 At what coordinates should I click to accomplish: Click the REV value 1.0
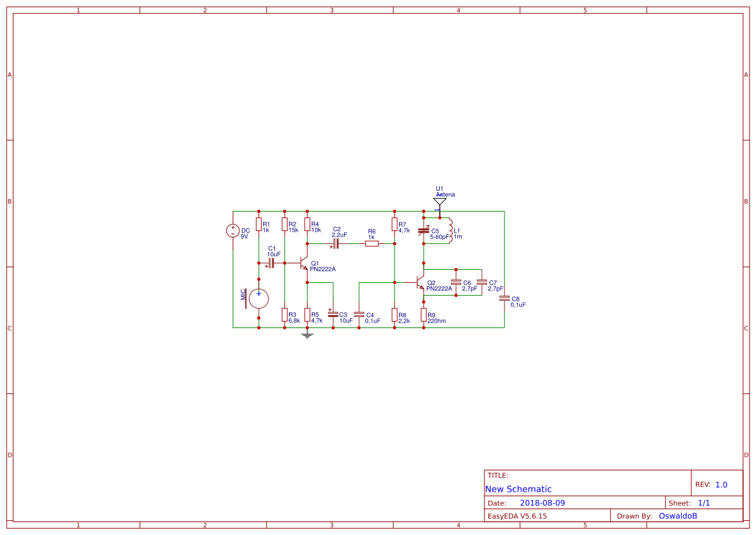pyautogui.click(x=721, y=485)
